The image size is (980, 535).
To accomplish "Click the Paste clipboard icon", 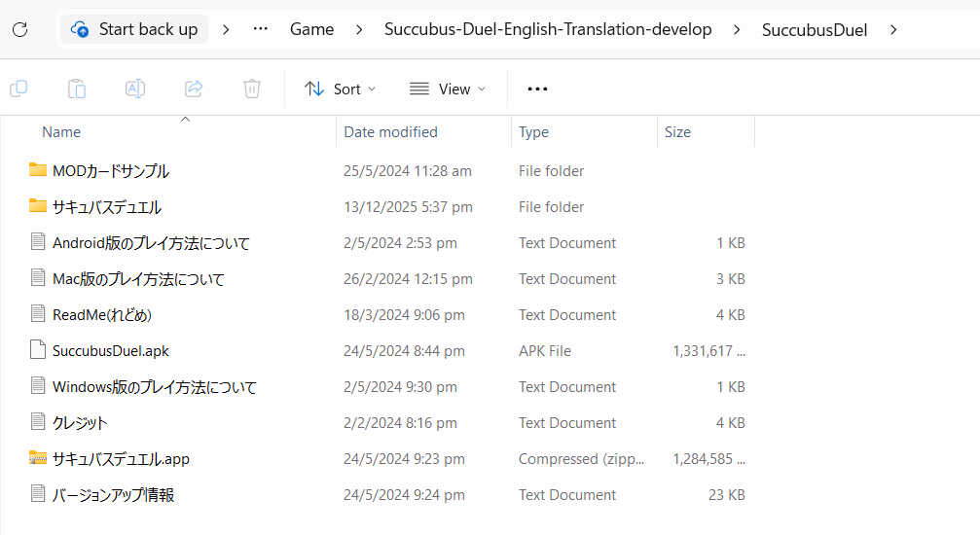I will (77, 89).
